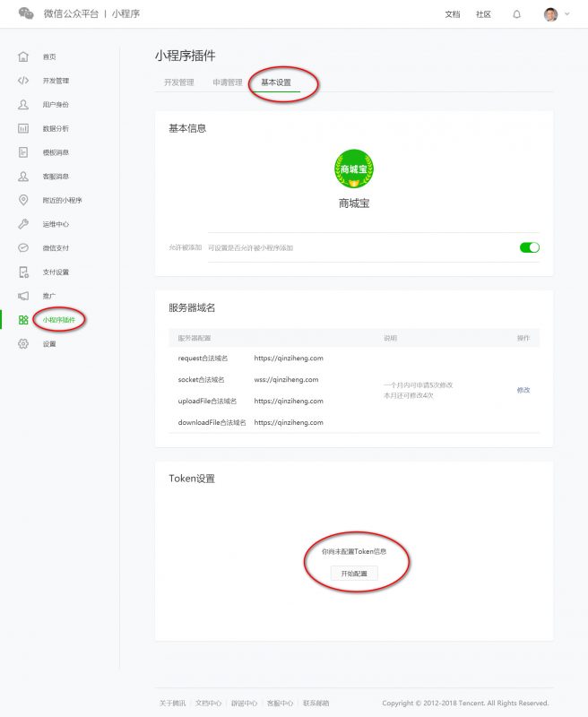Open 微信支付 chat-check icon in sidebar
This screenshot has height=717, width=588.
[23, 248]
